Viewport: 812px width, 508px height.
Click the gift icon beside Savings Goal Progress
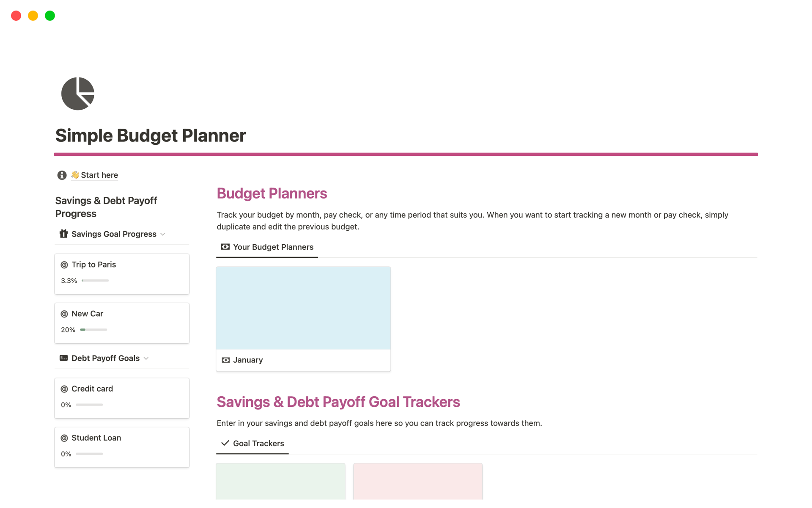pos(63,234)
